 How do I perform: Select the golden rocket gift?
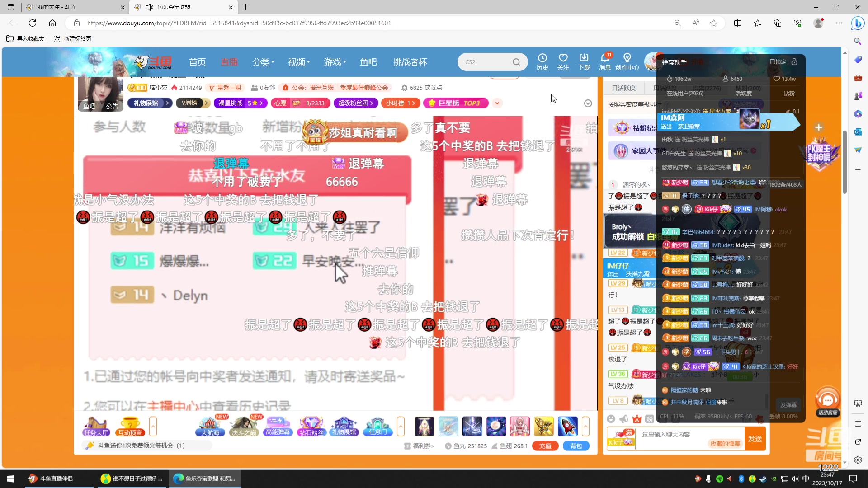pyautogui.click(x=544, y=426)
